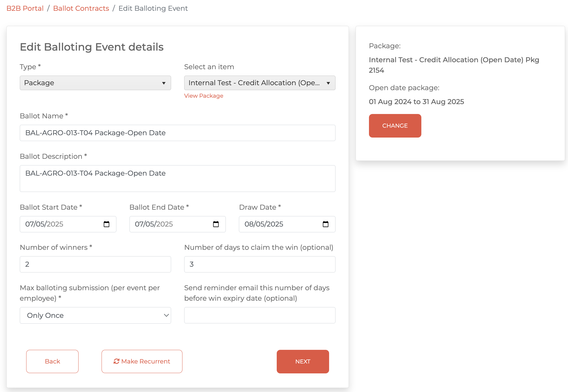Expand the Select an item dropdown
Screen dimensions: 568x392
tap(260, 83)
